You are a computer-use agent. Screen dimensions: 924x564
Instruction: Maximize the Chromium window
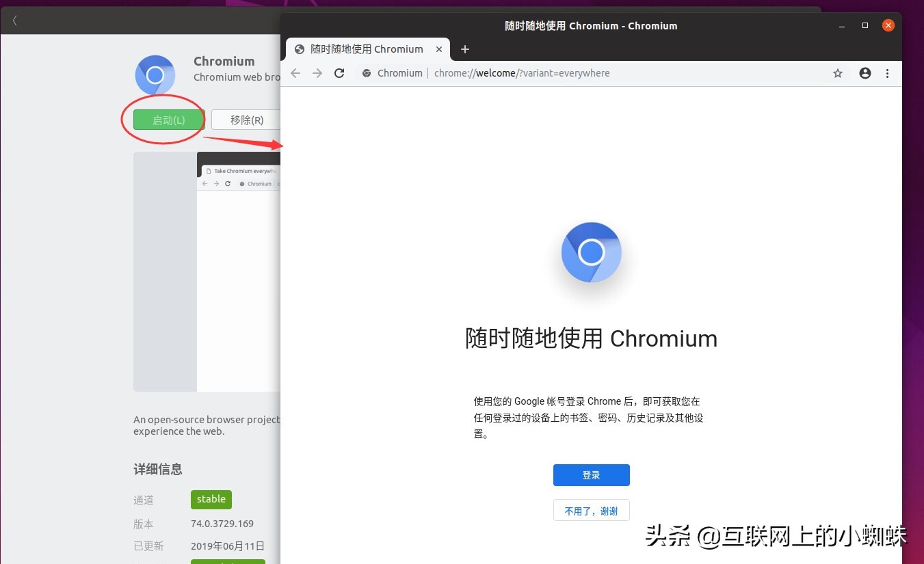[x=865, y=25]
